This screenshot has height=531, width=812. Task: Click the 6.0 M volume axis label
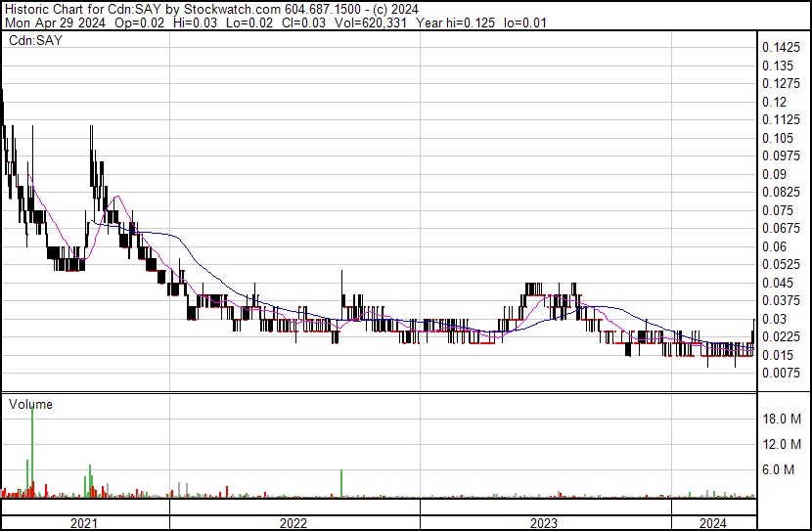[778, 470]
